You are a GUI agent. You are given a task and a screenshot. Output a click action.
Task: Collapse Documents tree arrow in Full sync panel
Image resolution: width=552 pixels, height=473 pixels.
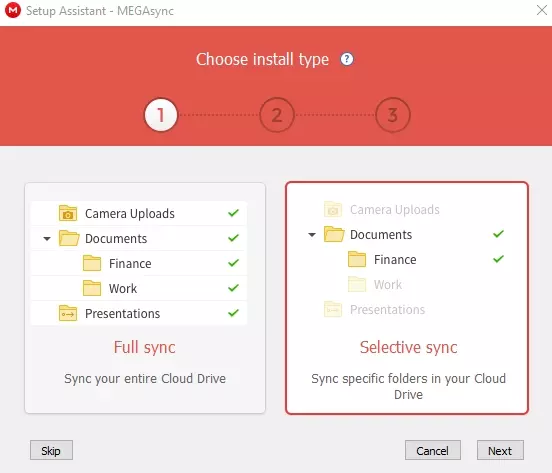[47, 239]
